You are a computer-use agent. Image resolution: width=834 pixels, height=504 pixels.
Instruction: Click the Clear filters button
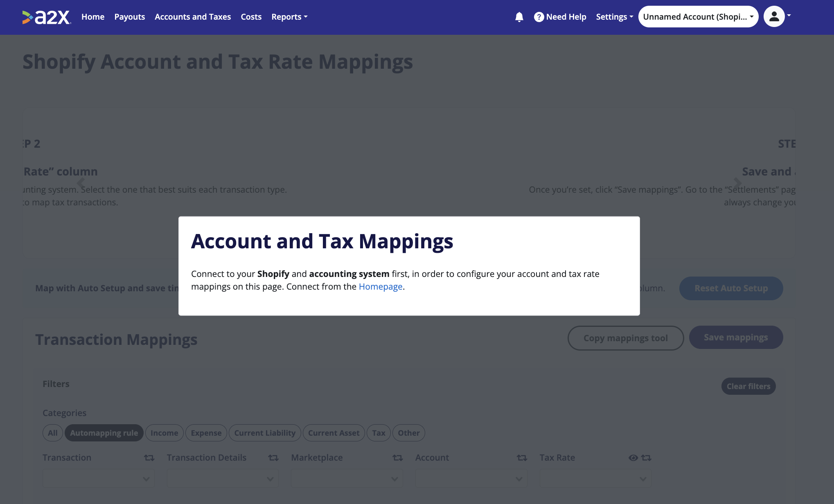(748, 386)
